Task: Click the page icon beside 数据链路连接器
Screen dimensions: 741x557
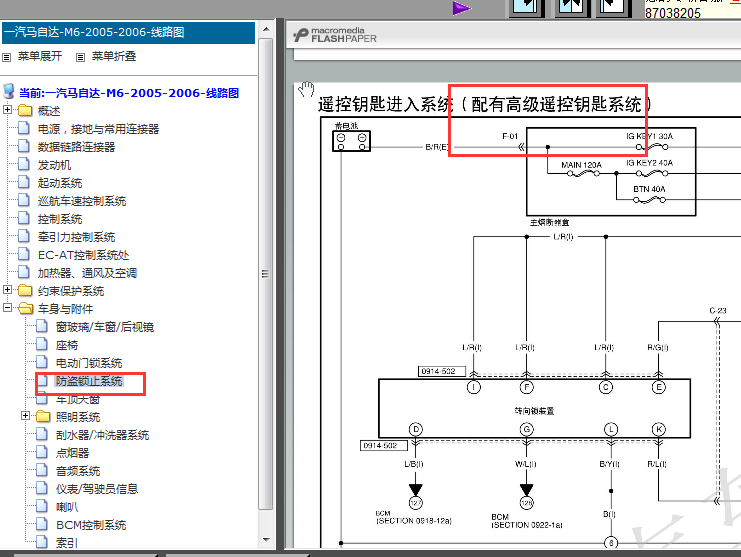Action: 24,146
